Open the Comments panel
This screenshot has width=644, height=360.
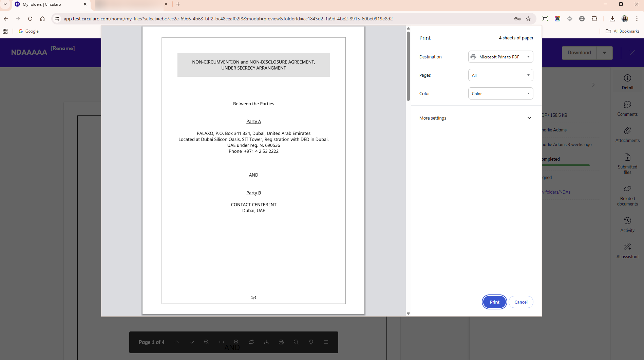(627, 108)
